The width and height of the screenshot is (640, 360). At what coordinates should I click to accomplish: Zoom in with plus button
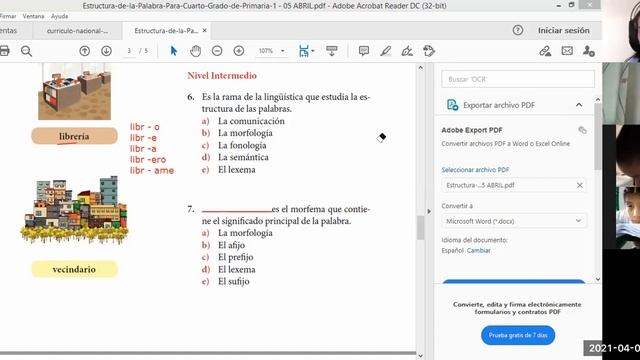click(239, 51)
